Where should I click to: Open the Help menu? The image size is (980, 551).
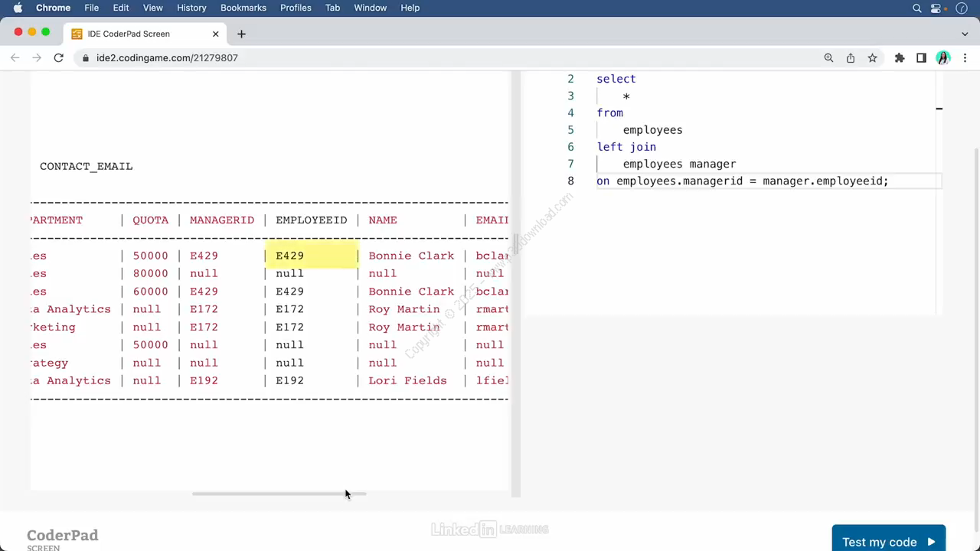[410, 8]
